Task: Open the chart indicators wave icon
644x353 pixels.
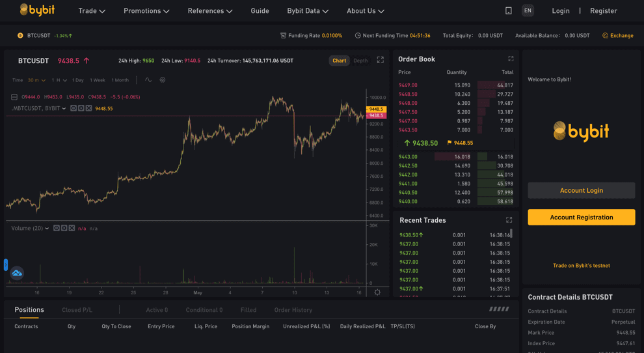Action: coord(148,80)
